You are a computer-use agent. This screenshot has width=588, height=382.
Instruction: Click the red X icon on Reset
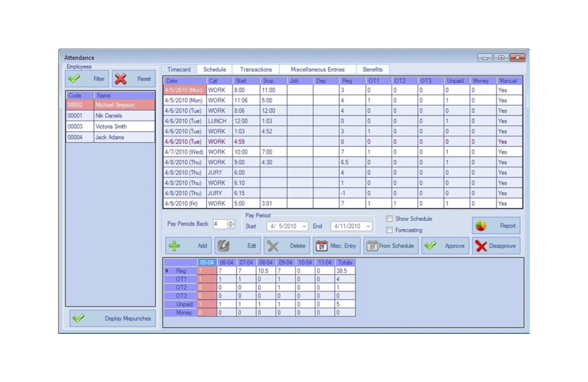121,79
